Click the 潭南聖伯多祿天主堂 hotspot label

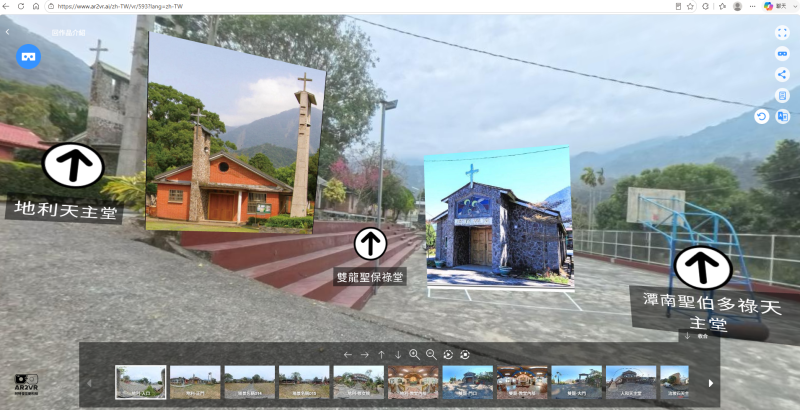pos(712,314)
